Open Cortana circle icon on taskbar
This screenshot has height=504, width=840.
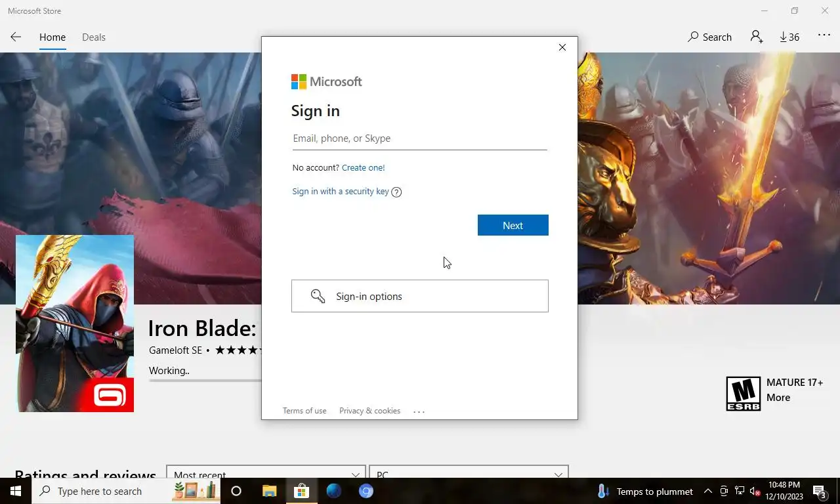(236, 491)
